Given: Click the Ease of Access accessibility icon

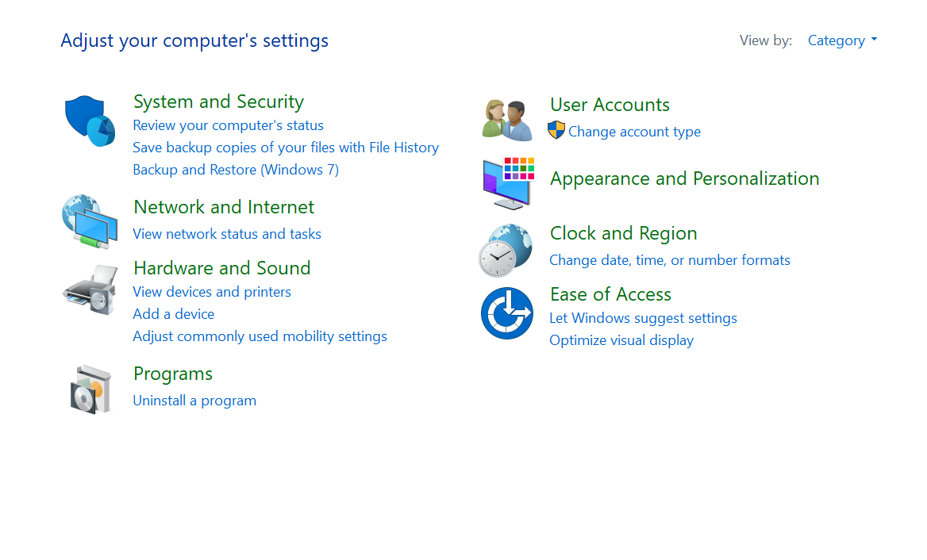Looking at the screenshot, I should pyautogui.click(x=506, y=313).
